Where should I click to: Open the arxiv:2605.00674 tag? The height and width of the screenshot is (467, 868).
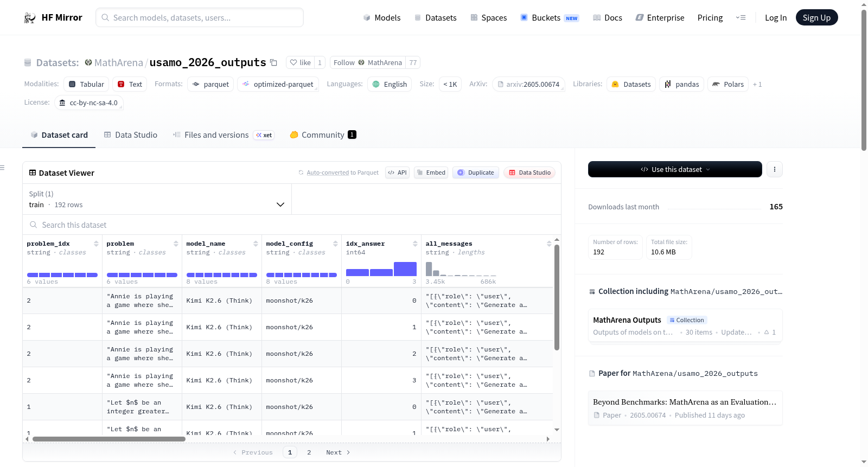(528, 84)
